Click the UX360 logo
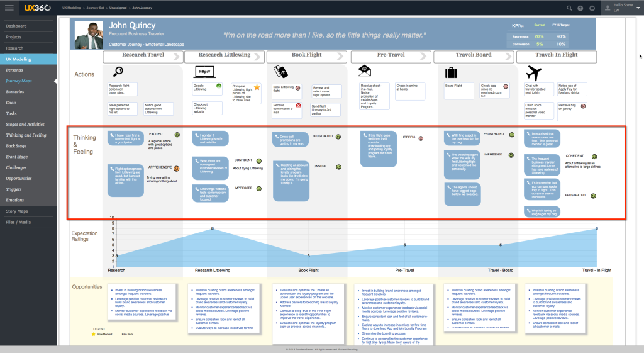This screenshot has width=644, height=353. point(37,8)
